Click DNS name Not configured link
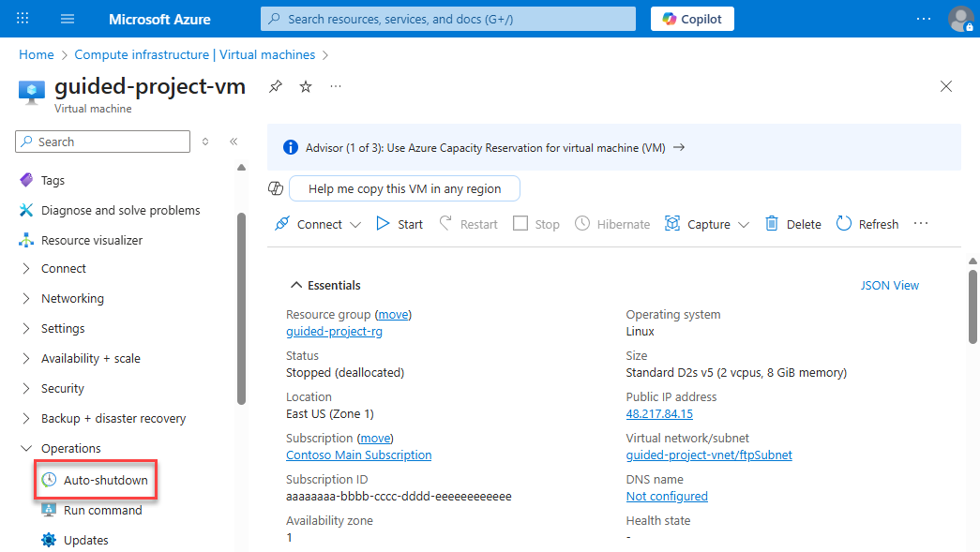Viewport: 980px width, 552px height. pos(667,497)
